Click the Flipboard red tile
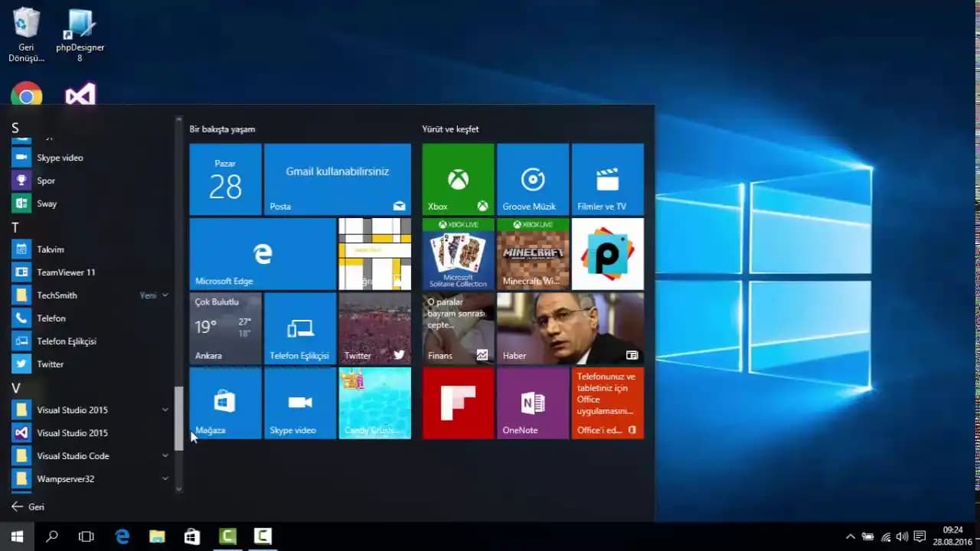 tap(458, 403)
